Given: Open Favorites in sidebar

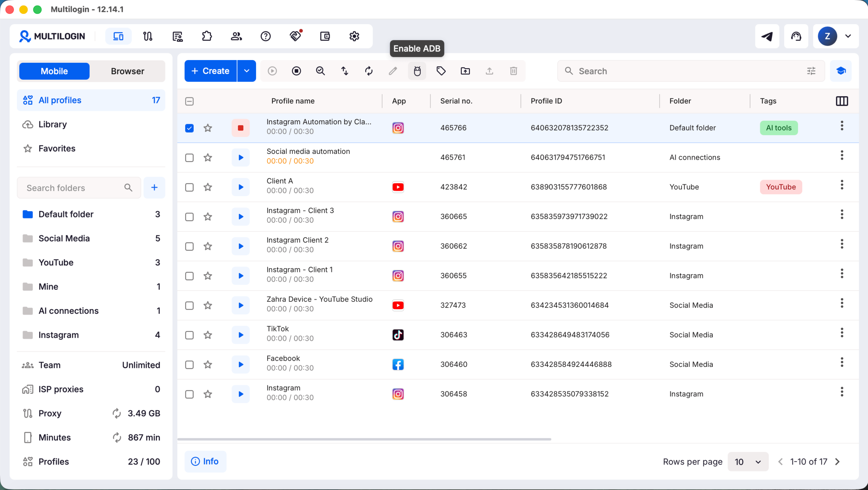Looking at the screenshot, I should (x=91, y=149).
